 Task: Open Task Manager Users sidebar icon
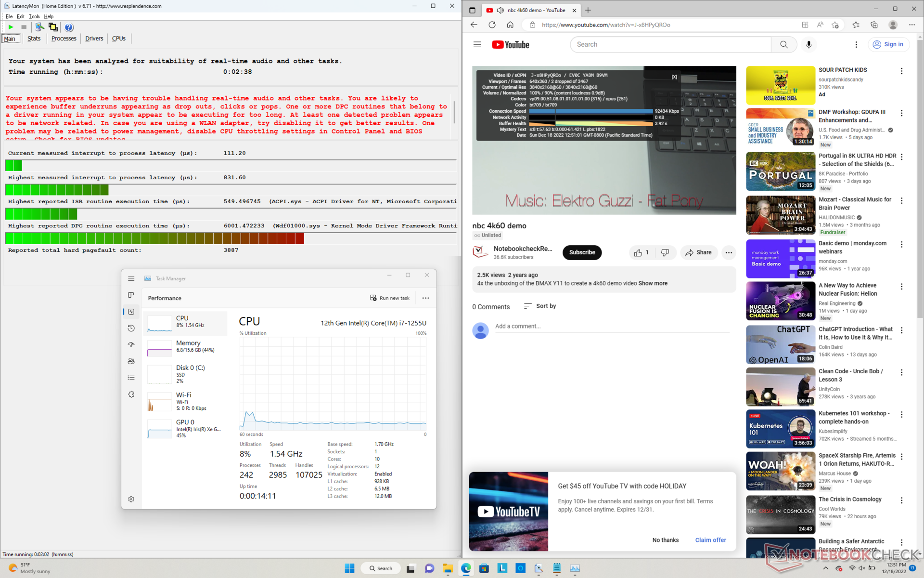(131, 361)
